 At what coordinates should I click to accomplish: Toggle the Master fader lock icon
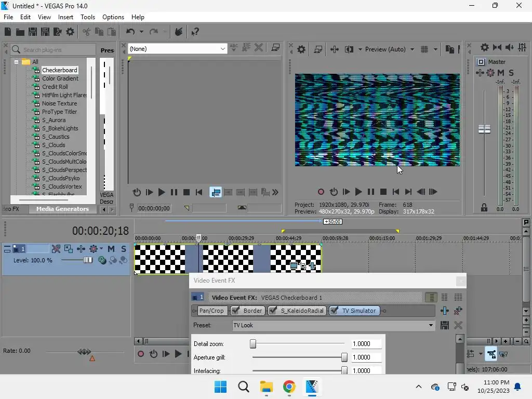pyautogui.click(x=484, y=208)
